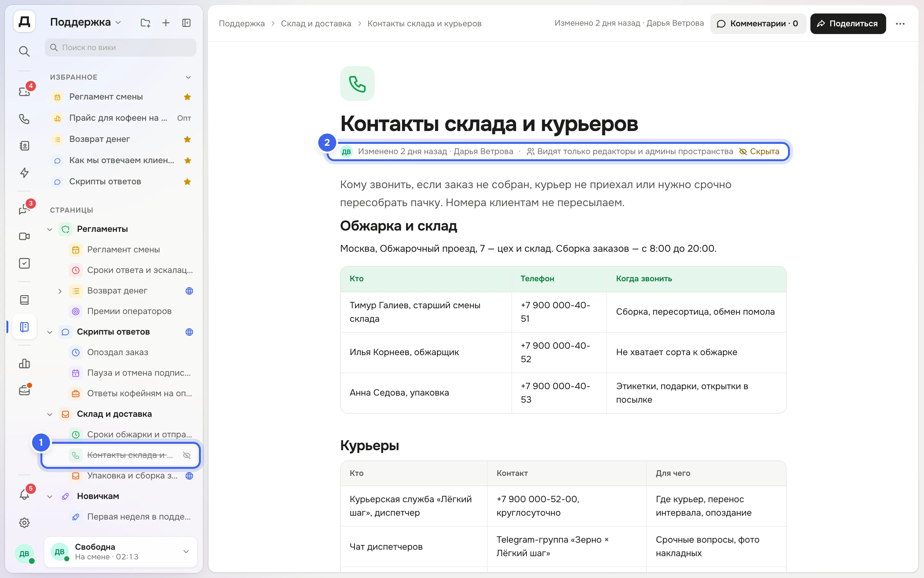924x578 pixels.
Task: Toggle star on Регламент смены favorite
Action: [x=187, y=97]
